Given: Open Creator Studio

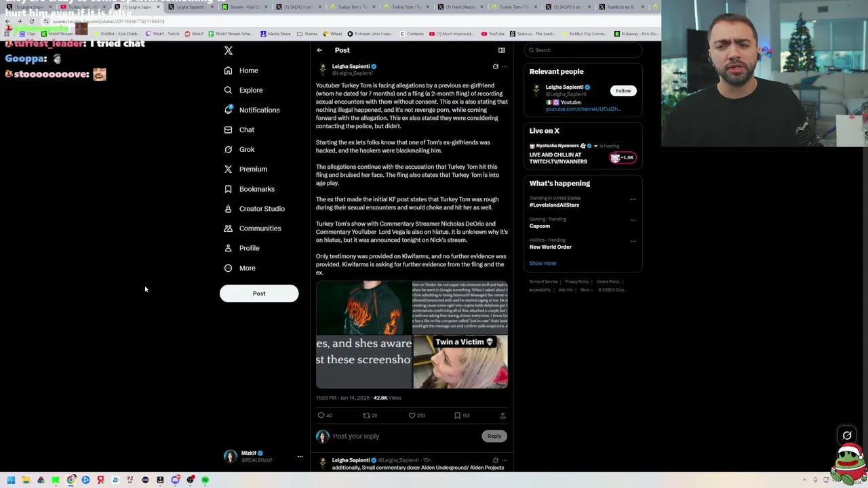Looking at the screenshot, I should point(254,209).
